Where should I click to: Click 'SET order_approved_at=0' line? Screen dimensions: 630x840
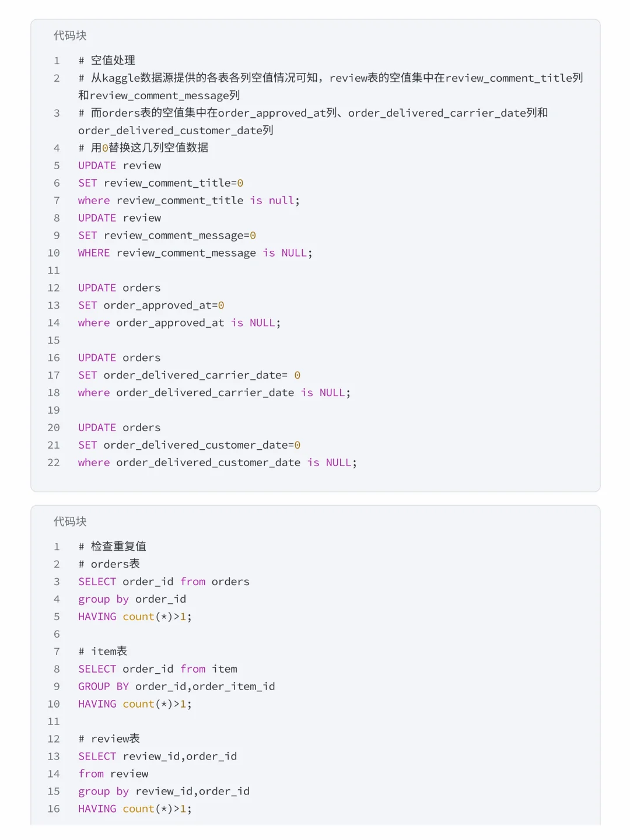coord(151,305)
